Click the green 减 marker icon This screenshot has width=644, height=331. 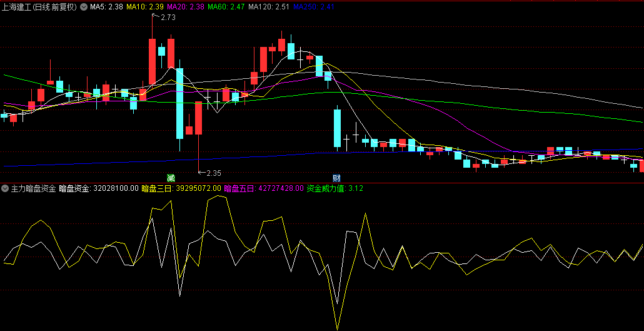coord(171,178)
